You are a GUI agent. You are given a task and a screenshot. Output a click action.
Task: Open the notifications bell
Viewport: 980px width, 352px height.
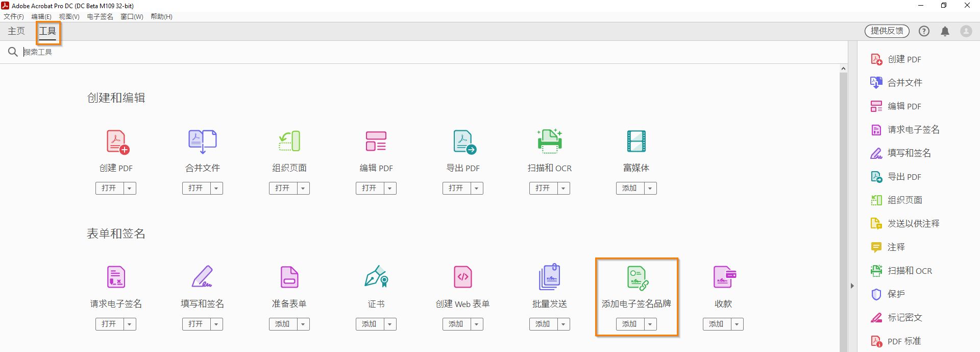click(945, 31)
